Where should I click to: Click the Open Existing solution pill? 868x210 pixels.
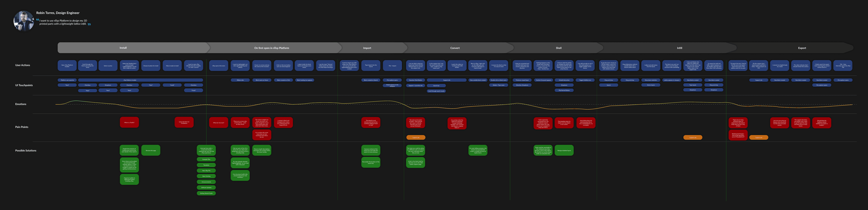click(206, 176)
